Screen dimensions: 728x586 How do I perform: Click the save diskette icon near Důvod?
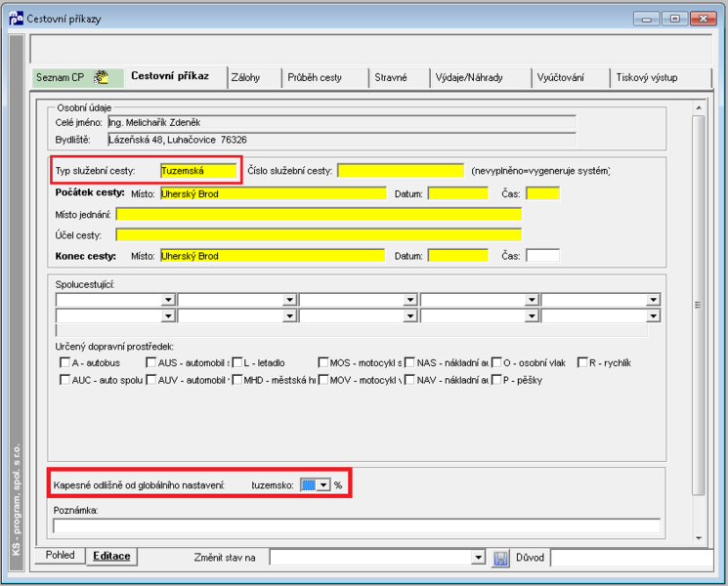pyautogui.click(x=500, y=558)
